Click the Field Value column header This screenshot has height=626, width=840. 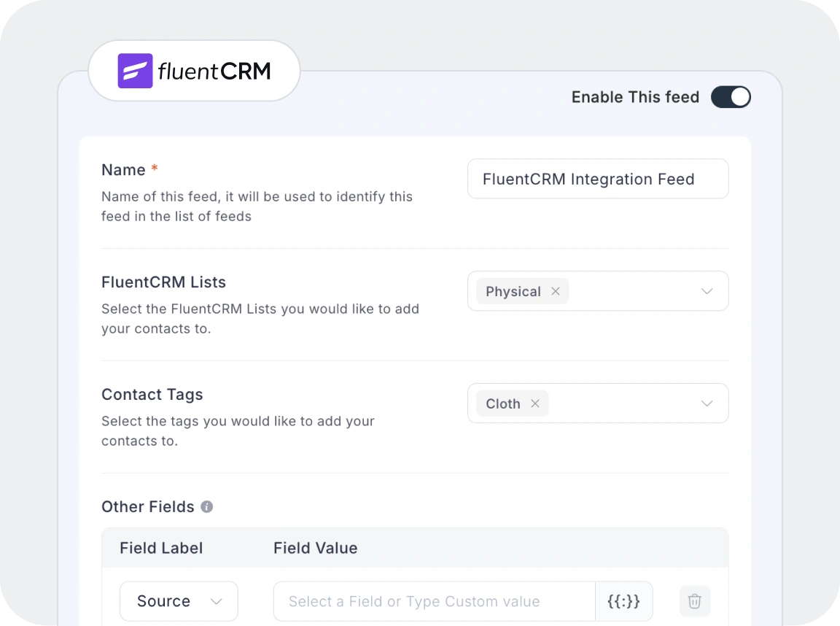pyautogui.click(x=315, y=548)
